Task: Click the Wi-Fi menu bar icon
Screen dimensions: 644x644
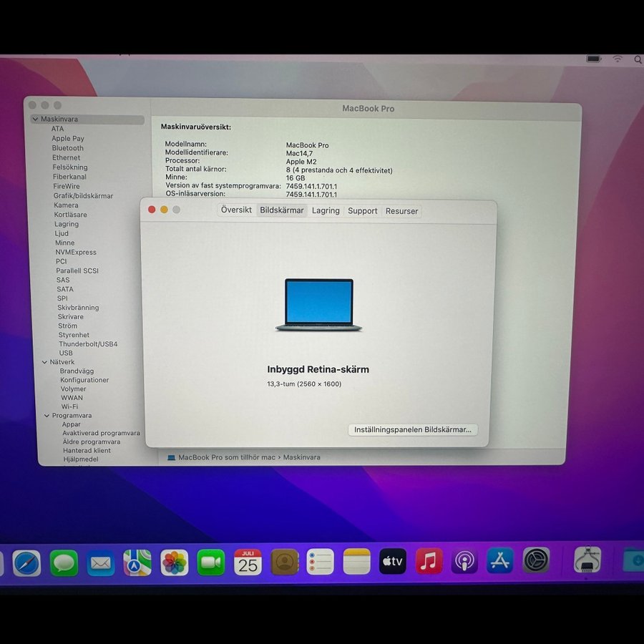Action: point(618,59)
